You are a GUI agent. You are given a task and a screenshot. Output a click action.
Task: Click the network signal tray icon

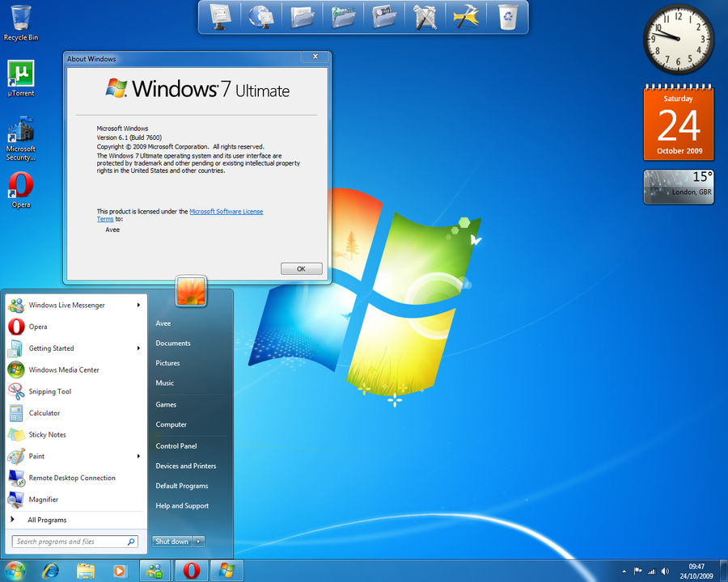tap(652, 571)
